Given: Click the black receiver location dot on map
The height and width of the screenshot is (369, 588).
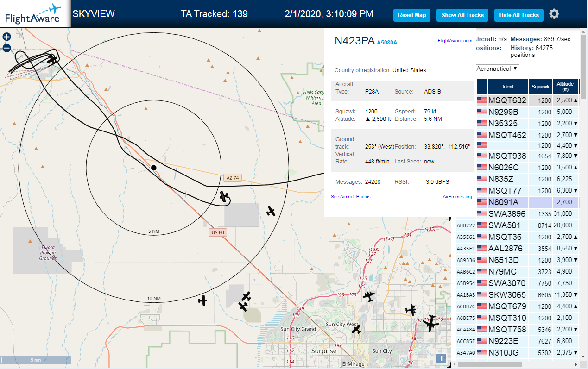Looking at the screenshot, I should coord(154,168).
